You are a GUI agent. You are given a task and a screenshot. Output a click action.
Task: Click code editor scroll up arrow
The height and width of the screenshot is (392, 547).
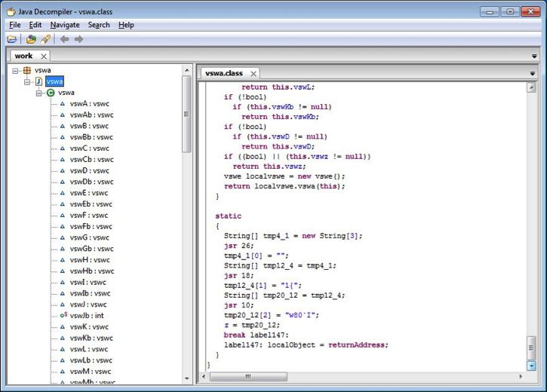[531, 87]
